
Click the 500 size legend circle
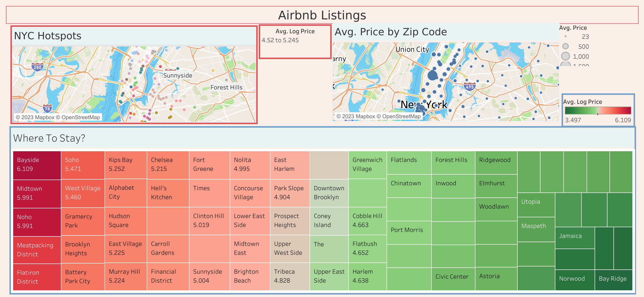click(x=565, y=46)
